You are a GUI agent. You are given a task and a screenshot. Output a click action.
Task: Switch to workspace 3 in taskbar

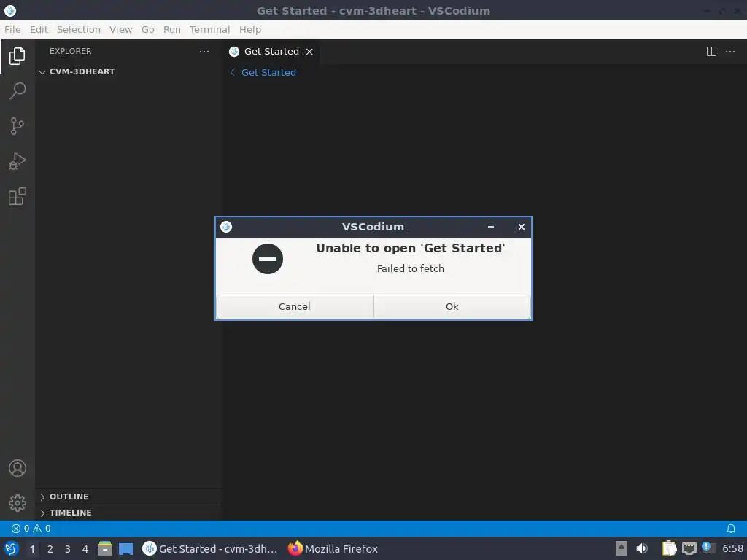coord(68,549)
